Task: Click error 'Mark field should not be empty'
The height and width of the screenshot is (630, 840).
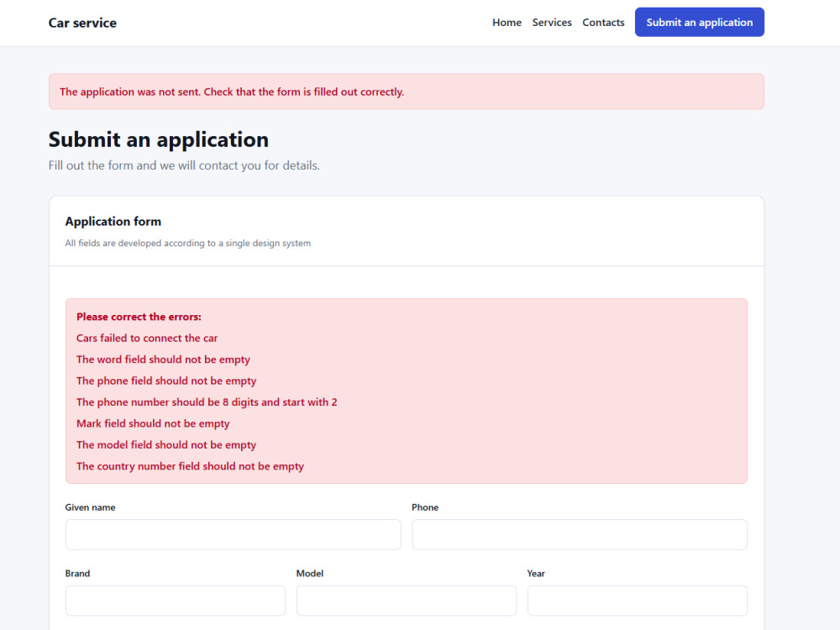Action: tap(153, 423)
